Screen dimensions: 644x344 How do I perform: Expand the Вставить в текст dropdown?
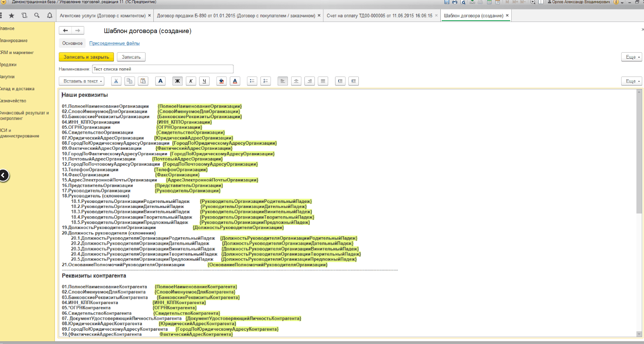pos(81,81)
